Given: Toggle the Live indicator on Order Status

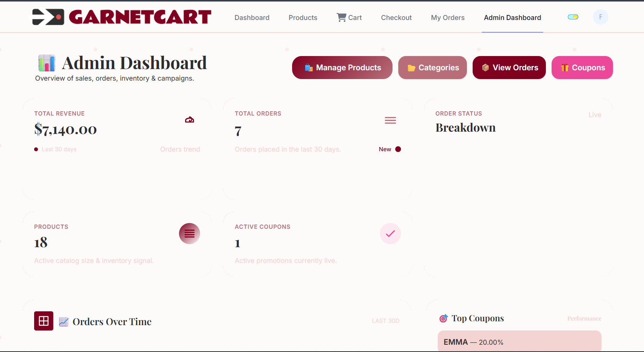Looking at the screenshot, I should (595, 114).
